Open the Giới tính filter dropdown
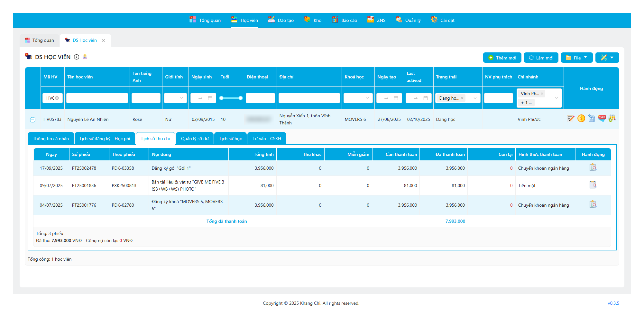644x325 pixels. (x=175, y=98)
